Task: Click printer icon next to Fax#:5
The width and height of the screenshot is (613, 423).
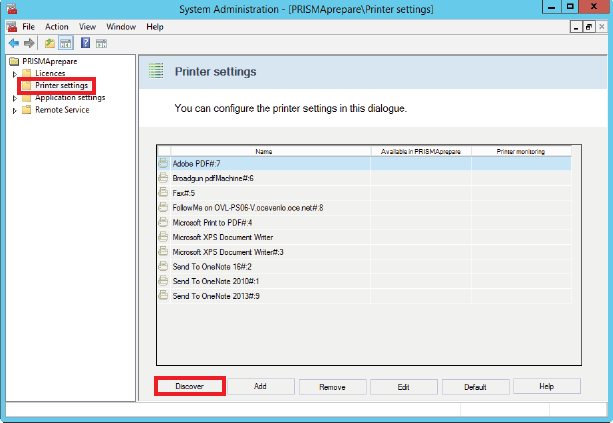Action: [163, 192]
